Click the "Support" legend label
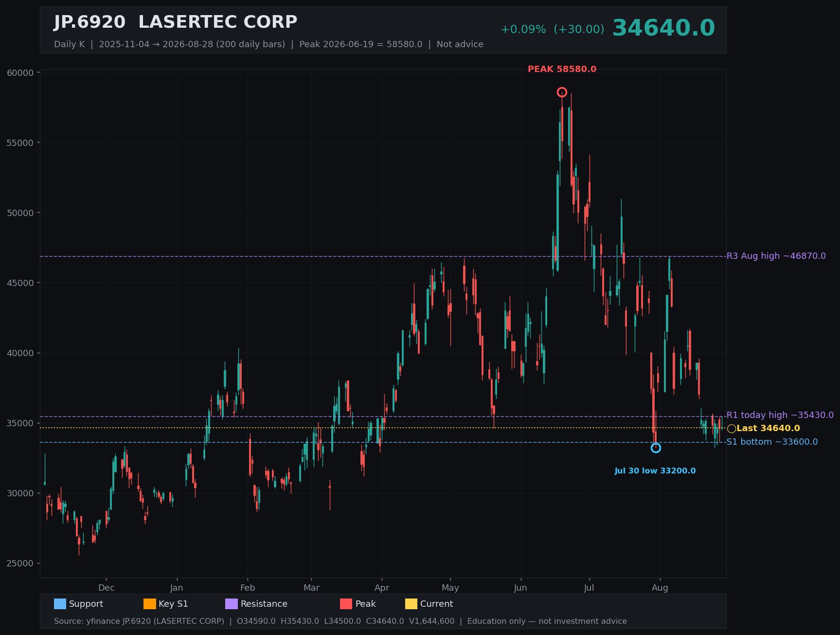The width and height of the screenshot is (840, 635). [86, 604]
